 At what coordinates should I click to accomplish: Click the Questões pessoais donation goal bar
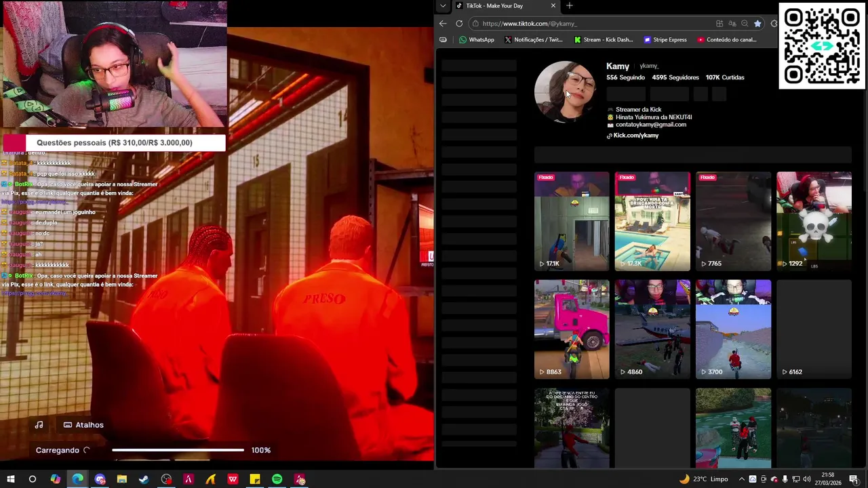114,142
